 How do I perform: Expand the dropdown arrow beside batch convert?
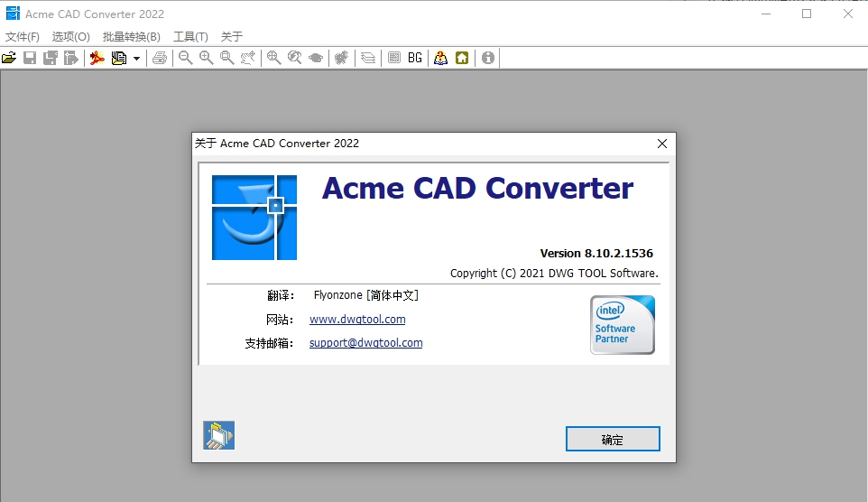pyautogui.click(x=136, y=58)
